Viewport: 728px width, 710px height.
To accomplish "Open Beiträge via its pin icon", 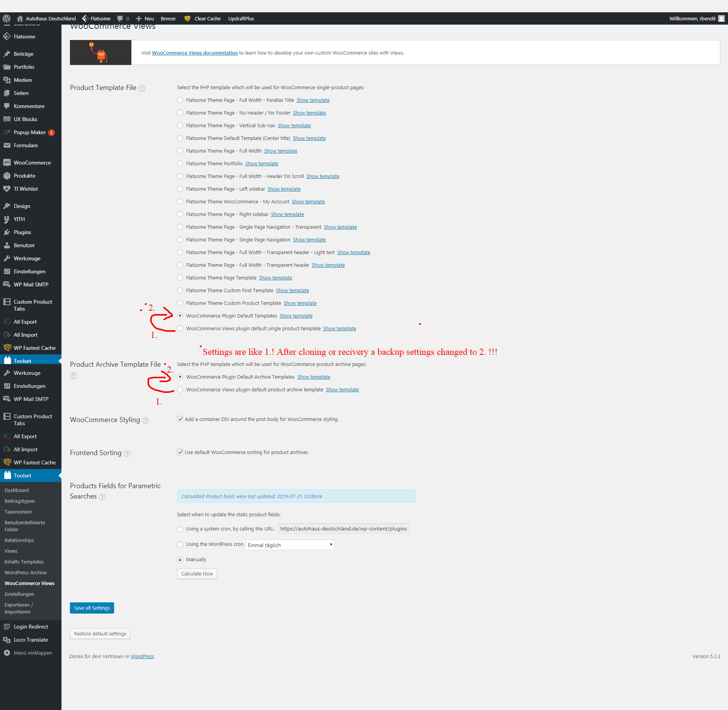I will click(x=7, y=54).
